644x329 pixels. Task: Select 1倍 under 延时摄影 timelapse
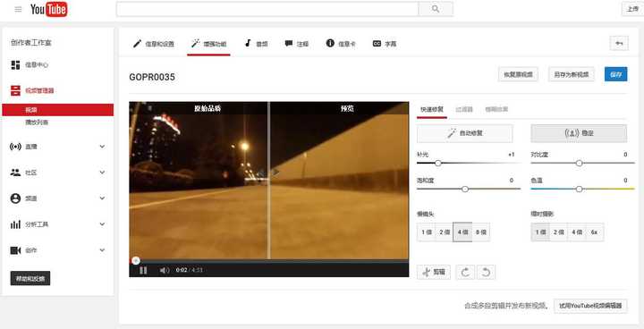click(x=540, y=232)
